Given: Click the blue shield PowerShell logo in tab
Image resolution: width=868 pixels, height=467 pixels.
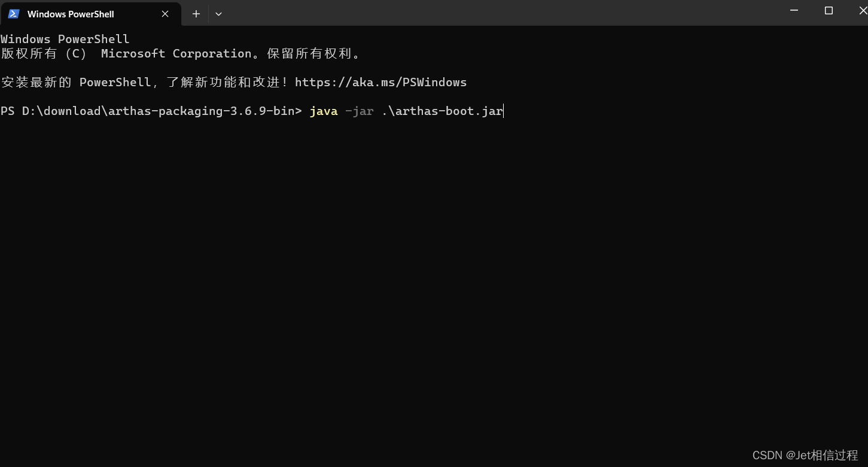Looking at the screenshot, I should [13, 13].
